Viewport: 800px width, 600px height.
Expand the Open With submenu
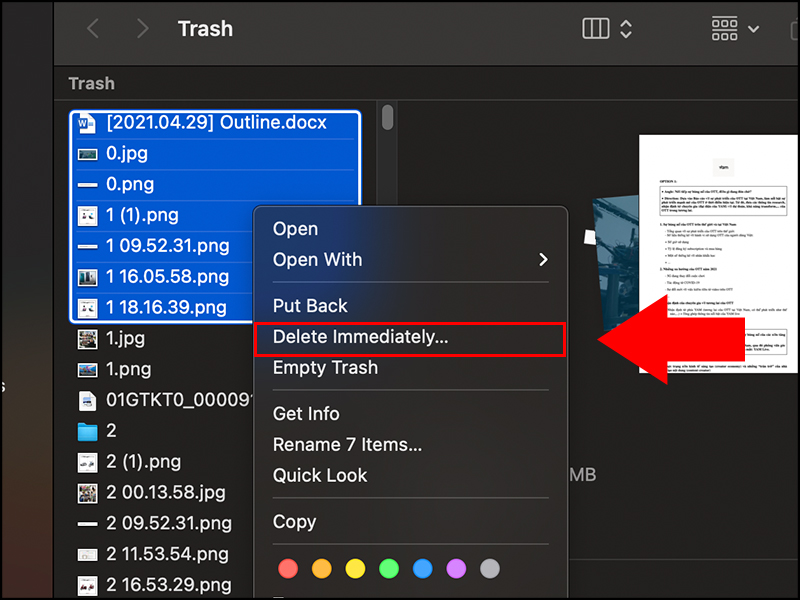410,260
